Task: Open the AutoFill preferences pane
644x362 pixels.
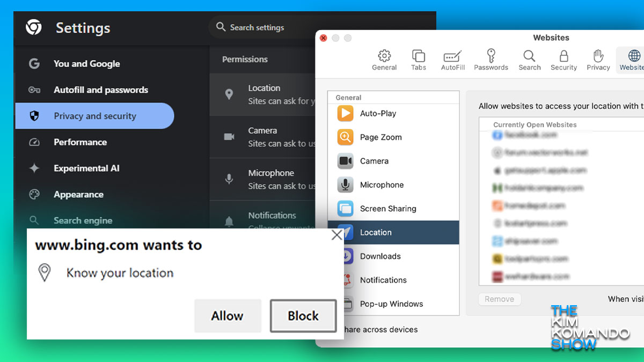Action: click(453, 60)
